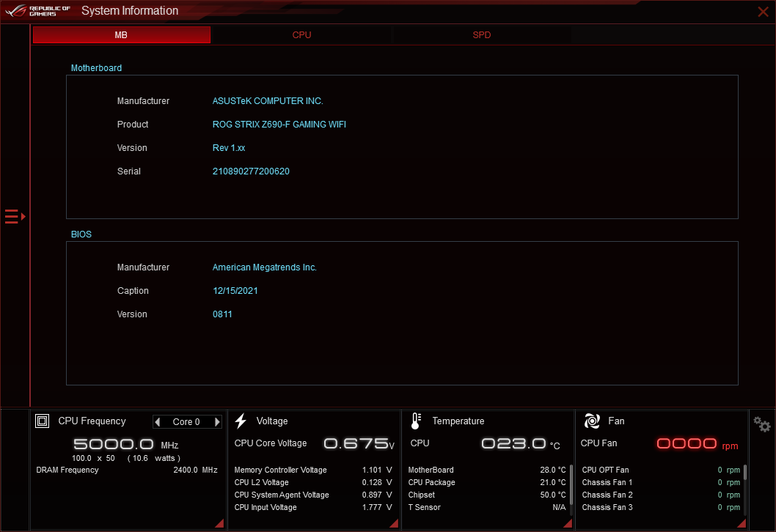
Task: Expand the CPU Frequency monitor panel
Action: pyautogui.click(x=218, y=522)
